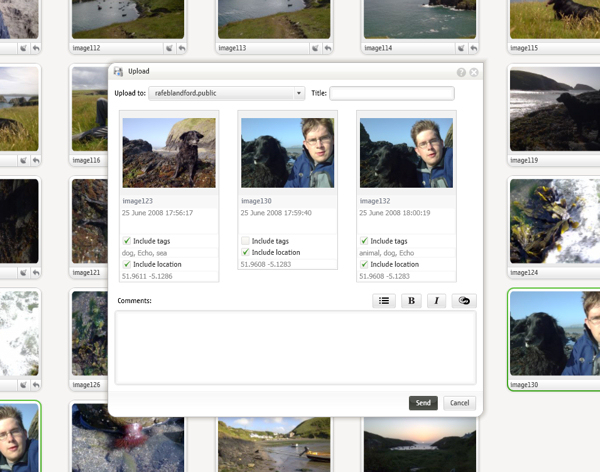This screenshot has height=472, width=600.
Task: Click the share icon on image114 card
Action: (461, 48)
